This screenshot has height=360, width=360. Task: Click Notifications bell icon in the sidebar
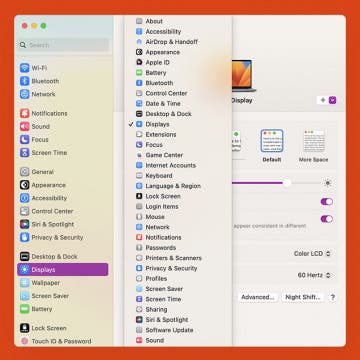24,113
